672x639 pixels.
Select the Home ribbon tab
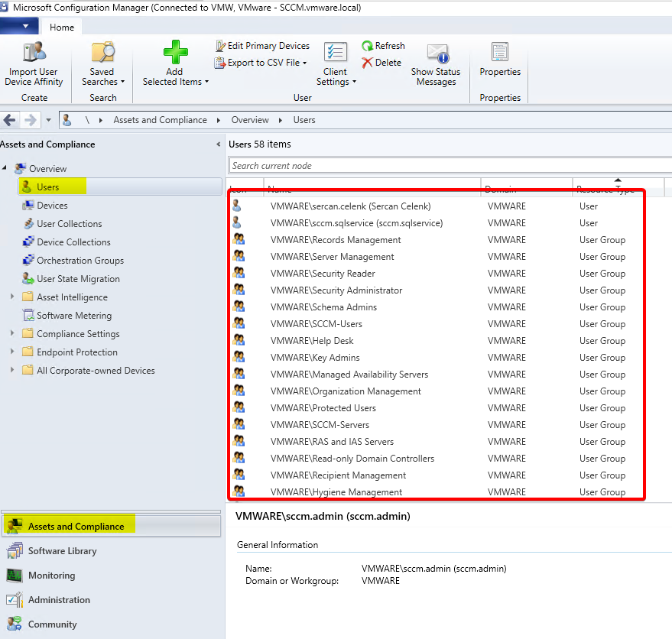click(x=62, y=27)
